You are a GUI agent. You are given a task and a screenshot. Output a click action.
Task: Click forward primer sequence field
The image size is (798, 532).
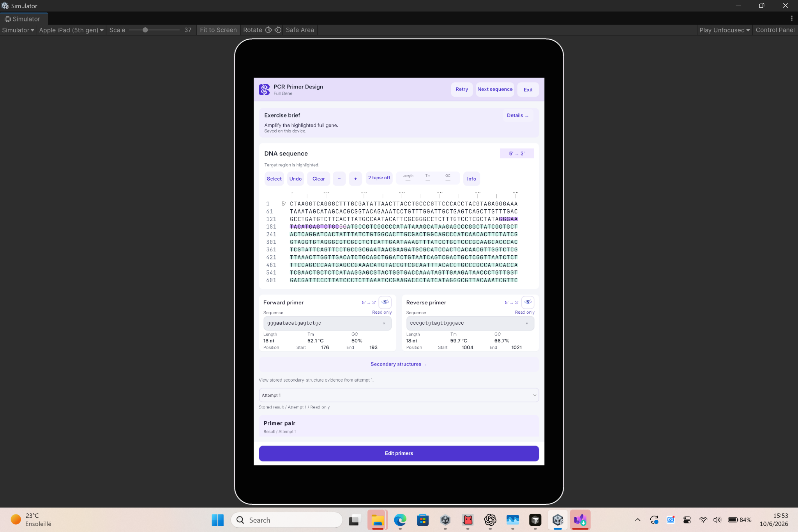coord(327,323)
